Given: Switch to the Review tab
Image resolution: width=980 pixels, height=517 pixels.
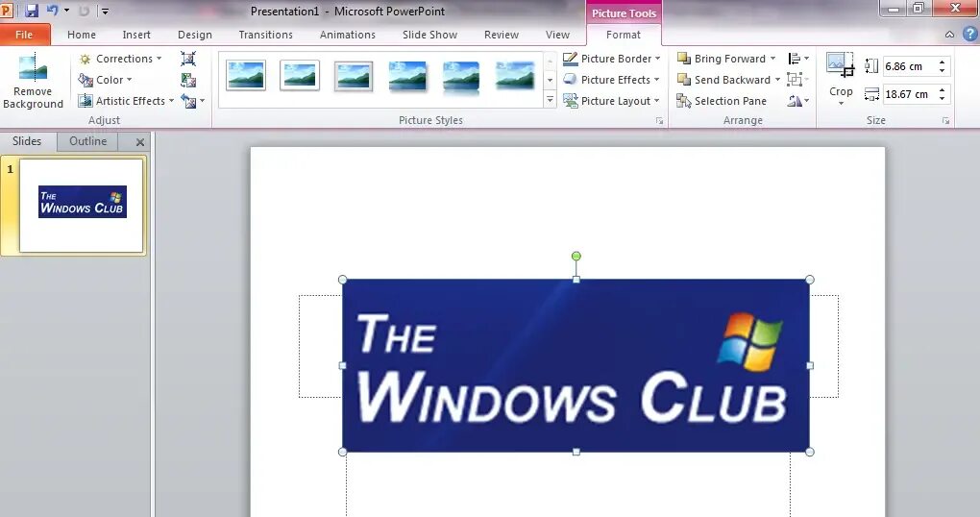Looking at the screenshot, I should coord(502,35).
